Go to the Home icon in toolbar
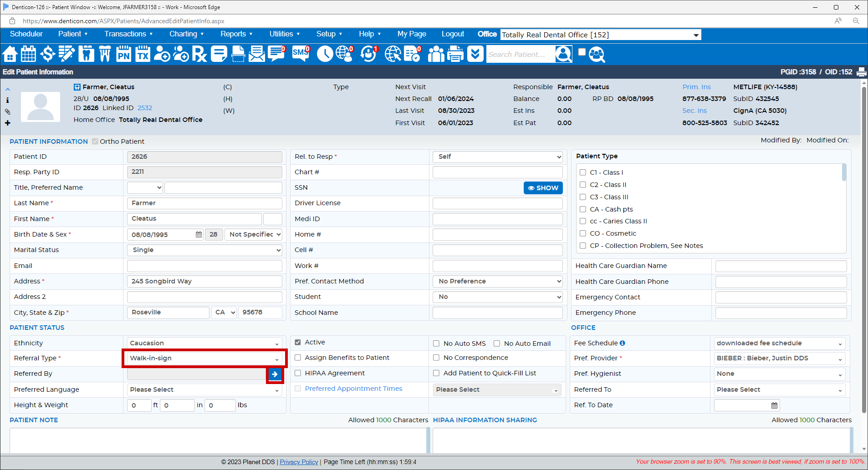 10,54
